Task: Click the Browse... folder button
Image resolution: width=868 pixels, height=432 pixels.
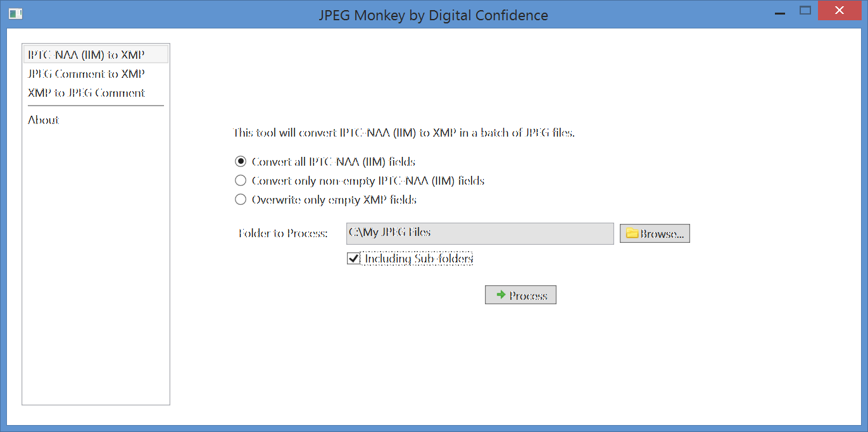Action: pyautogui.click(x=655, y=233)
